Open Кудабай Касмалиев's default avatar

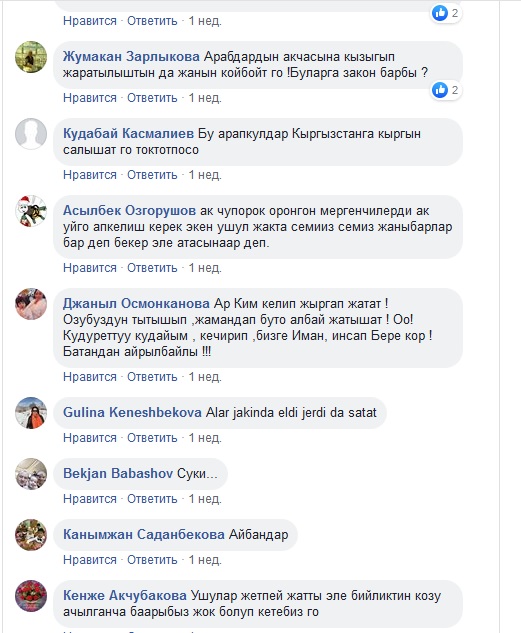pyautogui.click(x=31, y=134)
